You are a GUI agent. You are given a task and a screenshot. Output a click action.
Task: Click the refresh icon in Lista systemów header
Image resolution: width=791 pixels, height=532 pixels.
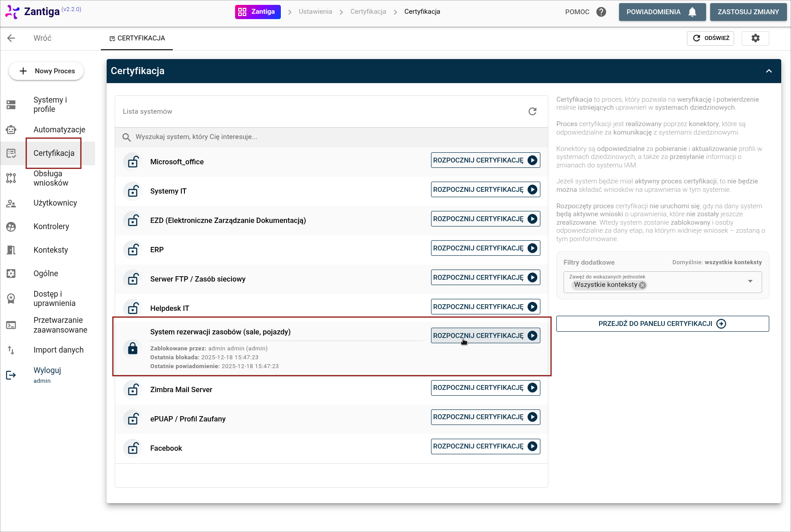click(x=532, y=111)
